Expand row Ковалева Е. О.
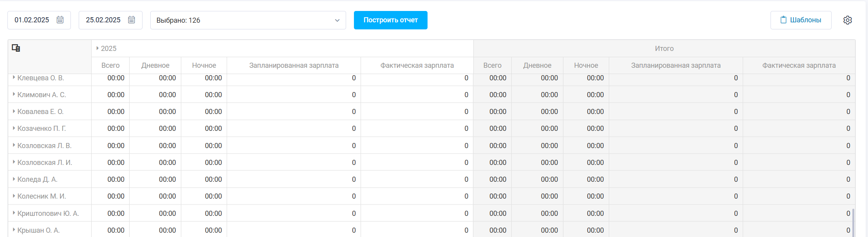 coord(14,111)
